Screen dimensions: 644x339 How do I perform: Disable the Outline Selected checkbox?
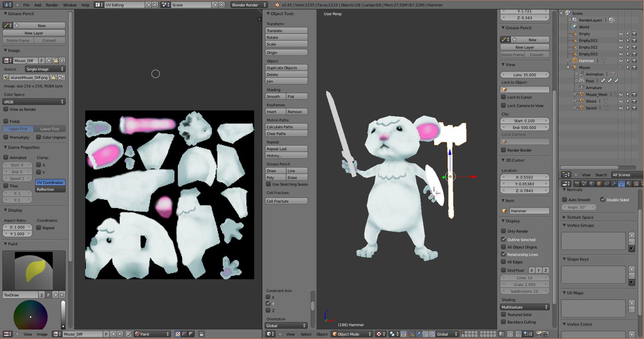[504, 239]
